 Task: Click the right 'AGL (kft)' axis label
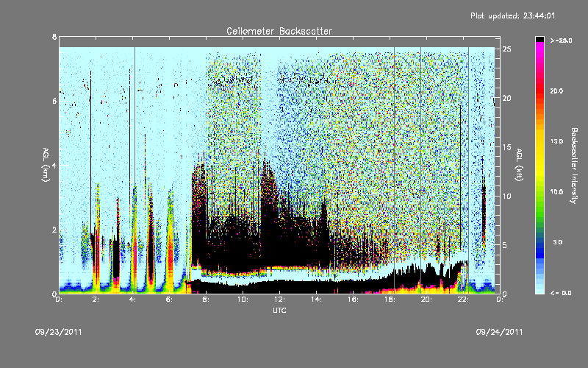click(519, 165)
